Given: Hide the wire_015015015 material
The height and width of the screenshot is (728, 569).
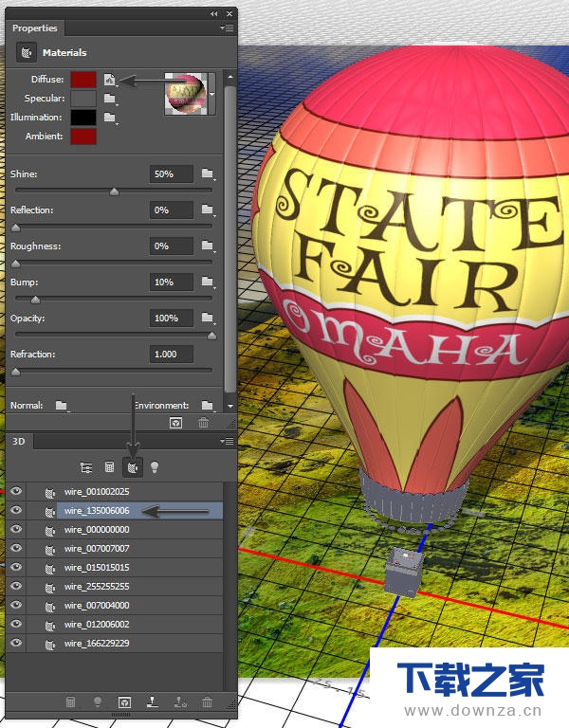Looking at the screenshot, I should [x=16, y=567].
